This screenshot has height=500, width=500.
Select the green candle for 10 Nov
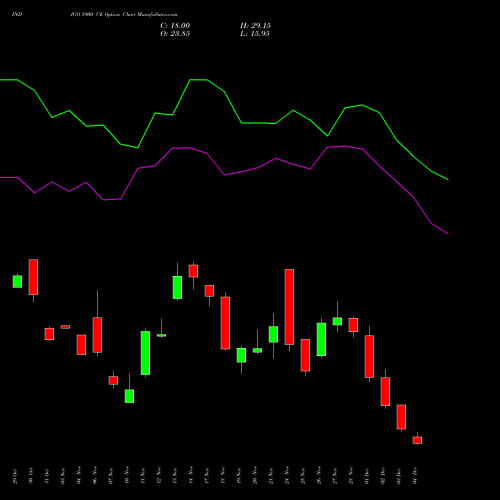click(x=129, y=396)
